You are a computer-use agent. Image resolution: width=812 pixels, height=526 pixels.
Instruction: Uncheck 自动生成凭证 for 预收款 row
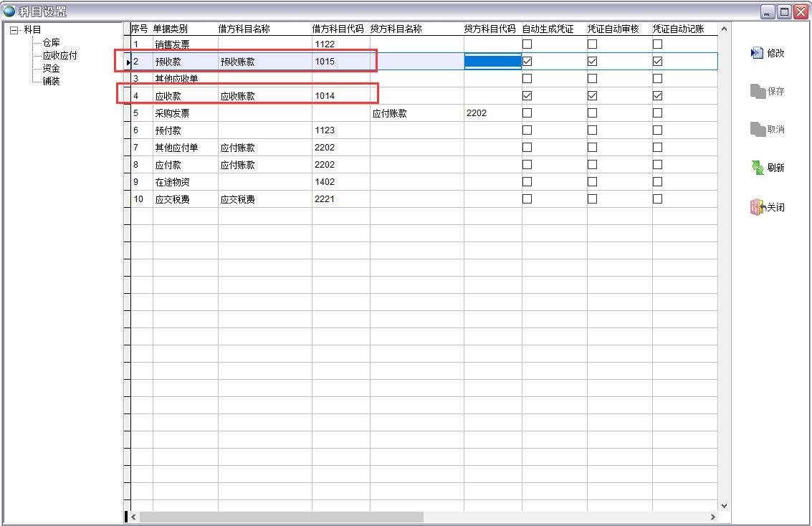tap(527, 62)
